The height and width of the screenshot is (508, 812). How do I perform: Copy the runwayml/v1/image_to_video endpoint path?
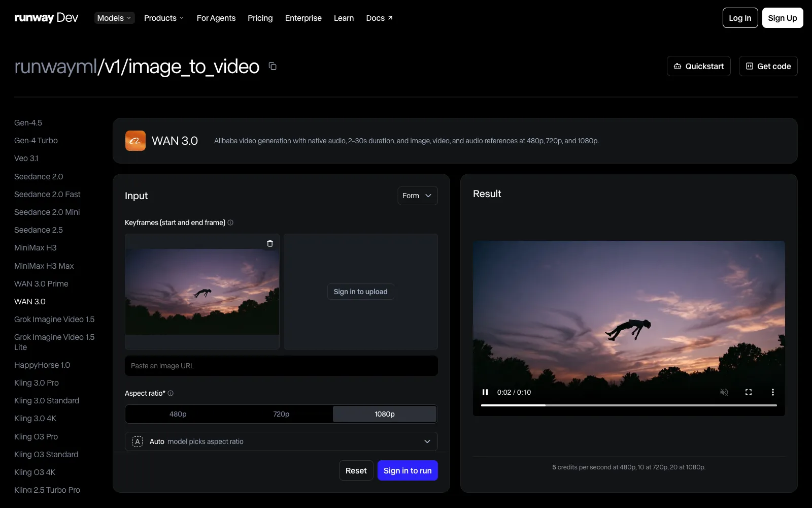pos(273,66)
